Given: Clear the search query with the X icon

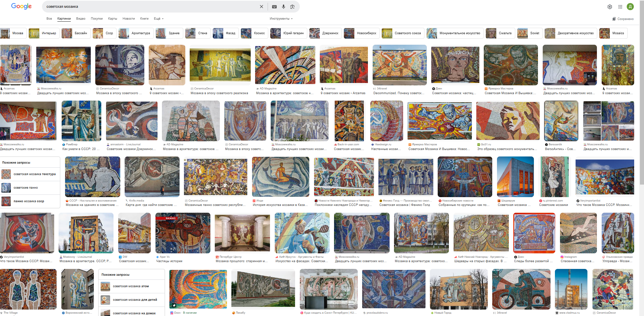Looking at the screenshot, I should pos(262,7).
